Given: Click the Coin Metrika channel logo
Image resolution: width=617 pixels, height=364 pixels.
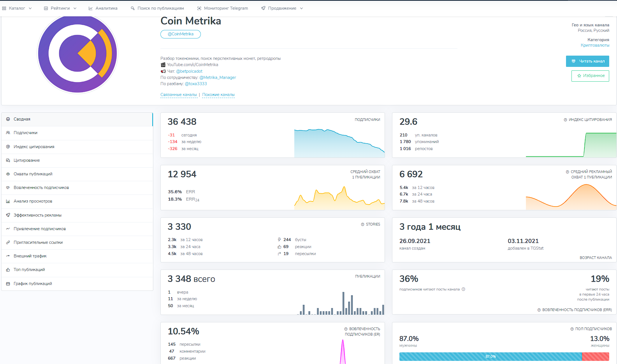Looking at the screenshot, I should point(77,54).
